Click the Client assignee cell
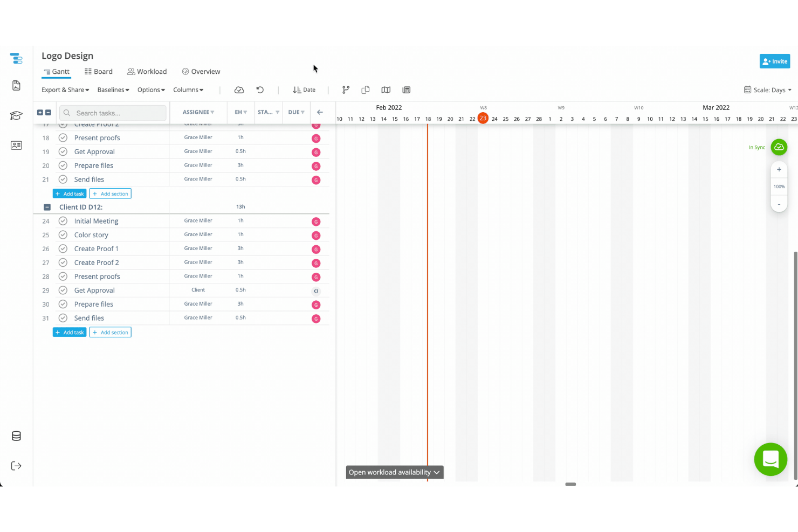798x532 pixels. (198, 290)
